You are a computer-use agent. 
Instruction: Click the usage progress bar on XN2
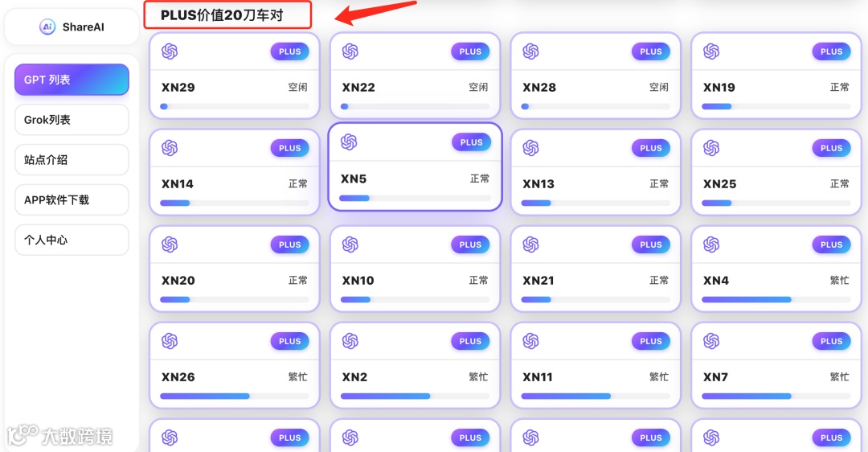tap(415, 396)
